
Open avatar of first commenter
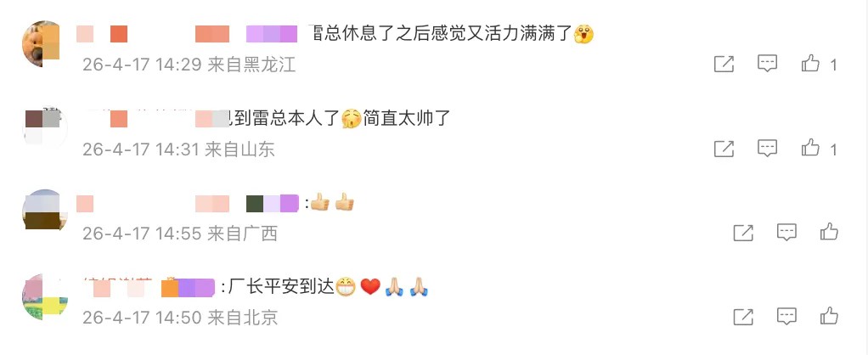coord(44,44)
